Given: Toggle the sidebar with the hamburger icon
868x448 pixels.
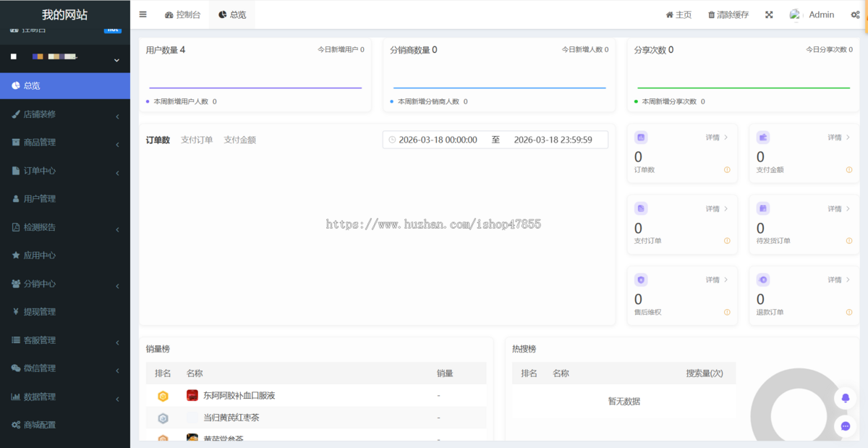Looking at the screenshot, I should [x=142, y=14].
